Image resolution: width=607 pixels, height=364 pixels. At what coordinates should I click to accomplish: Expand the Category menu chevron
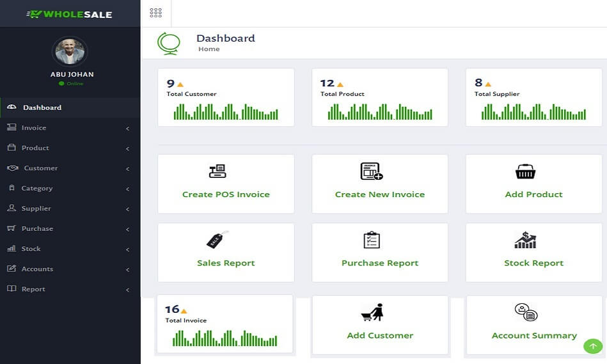(x=128, y=189)
